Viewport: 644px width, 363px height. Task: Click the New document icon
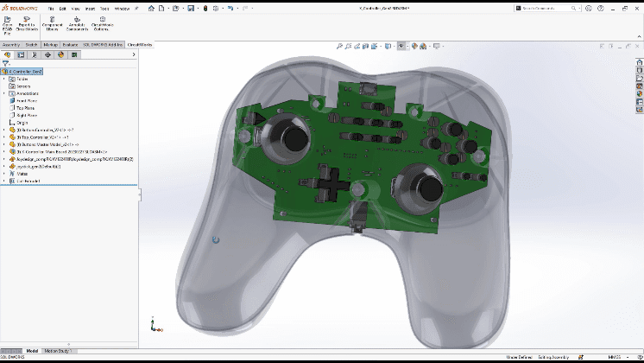point(161,9)
